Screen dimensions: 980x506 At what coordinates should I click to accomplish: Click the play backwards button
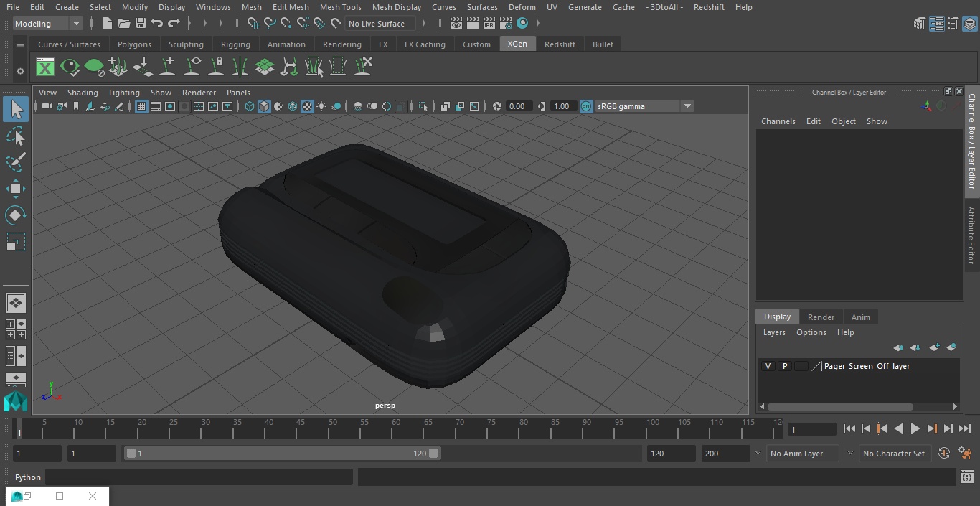898,428
